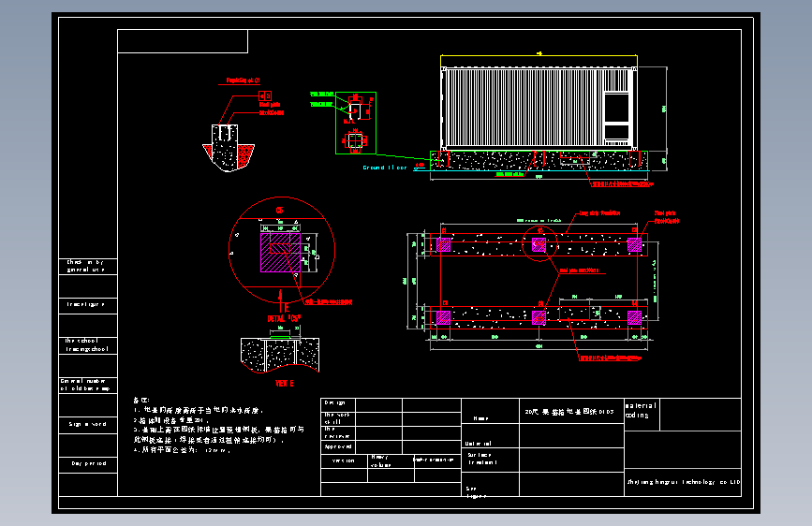Click the 'Trace figure' sidebar cell
This screenshot has height=526, width=812.
click(x=88, y=305)
